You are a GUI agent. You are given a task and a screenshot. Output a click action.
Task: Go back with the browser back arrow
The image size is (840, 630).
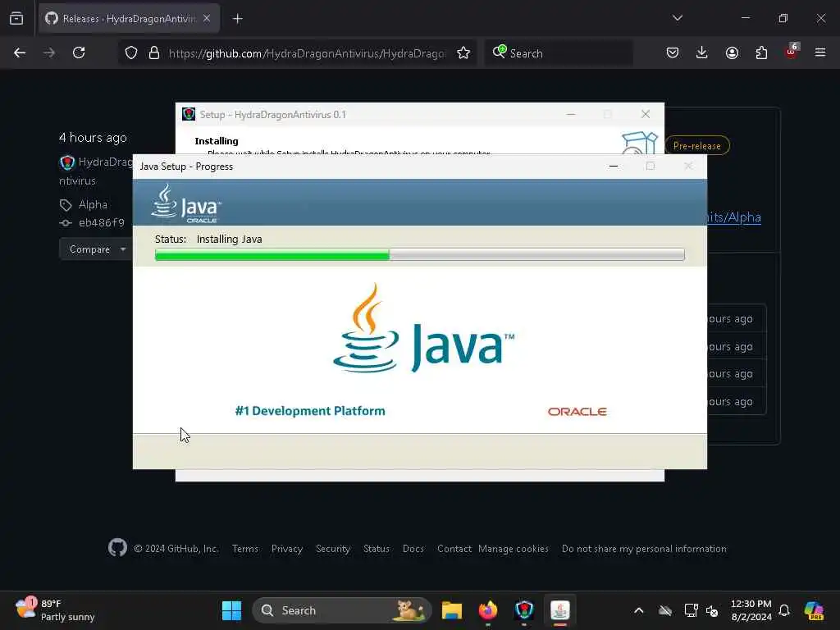tap(20, 52)
